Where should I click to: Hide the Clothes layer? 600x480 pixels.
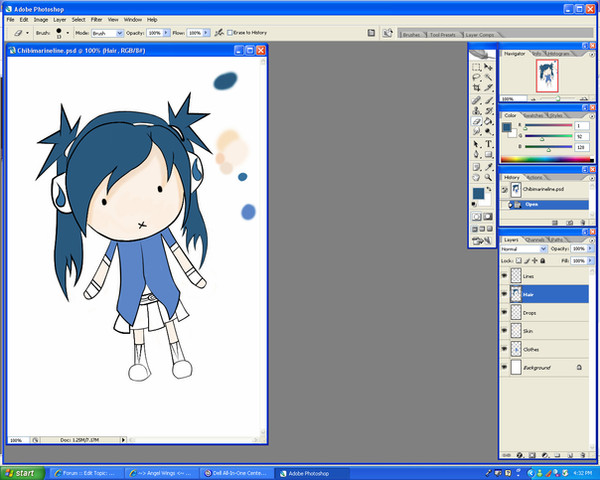point(504,349)
